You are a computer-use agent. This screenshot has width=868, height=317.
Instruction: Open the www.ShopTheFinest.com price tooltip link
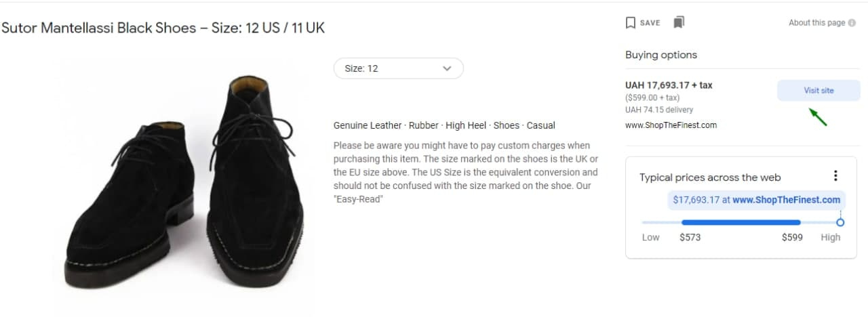click(x=786, y=200)
